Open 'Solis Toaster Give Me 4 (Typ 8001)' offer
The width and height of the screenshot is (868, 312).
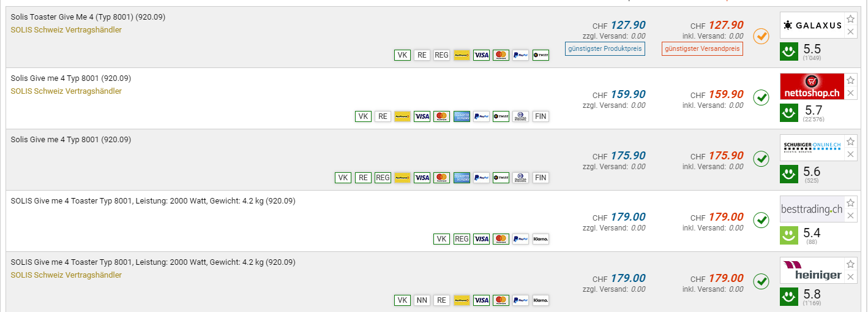point(88,17)
